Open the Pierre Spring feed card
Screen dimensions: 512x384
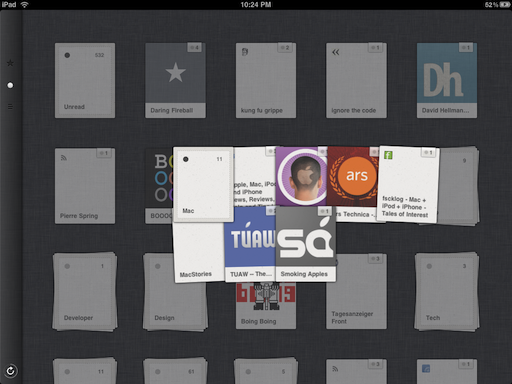(x=85, y=186)
